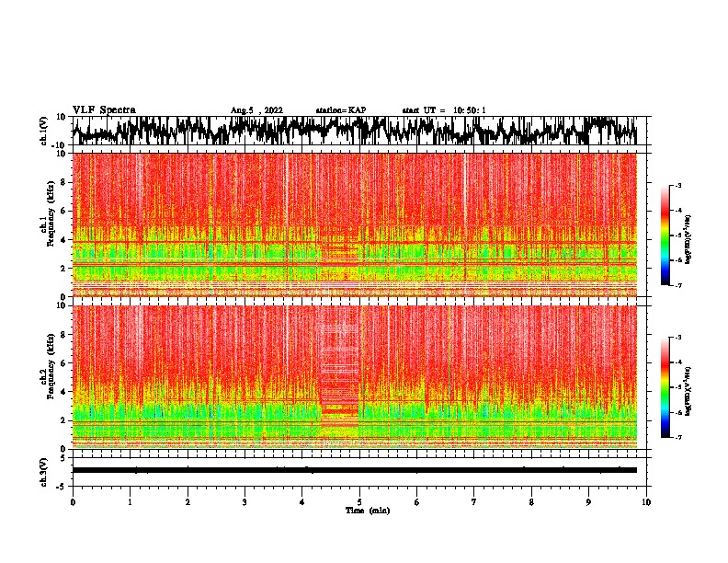Click inside the ch.2 frequency spectrogram
The height and width of the screenshot is (563, 728).
coord(355,377)
